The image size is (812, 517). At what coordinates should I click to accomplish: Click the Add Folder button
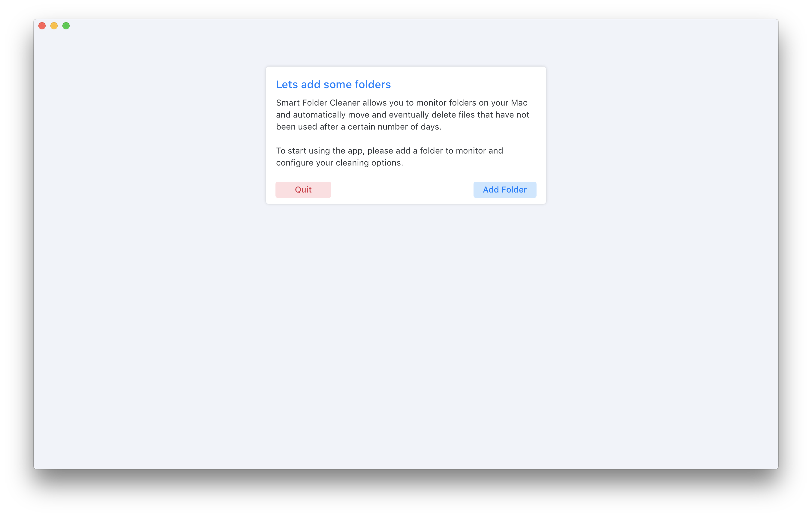(x=505, y=189)
